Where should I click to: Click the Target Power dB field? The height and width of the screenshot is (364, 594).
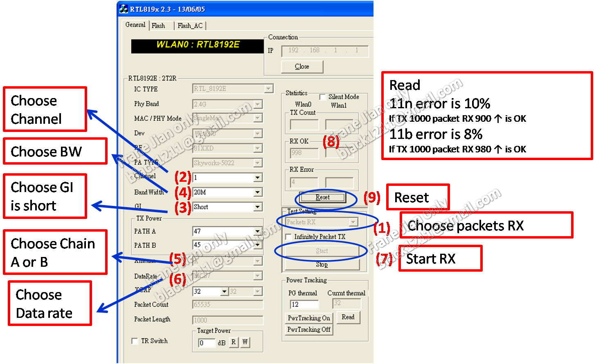(207, 343)
